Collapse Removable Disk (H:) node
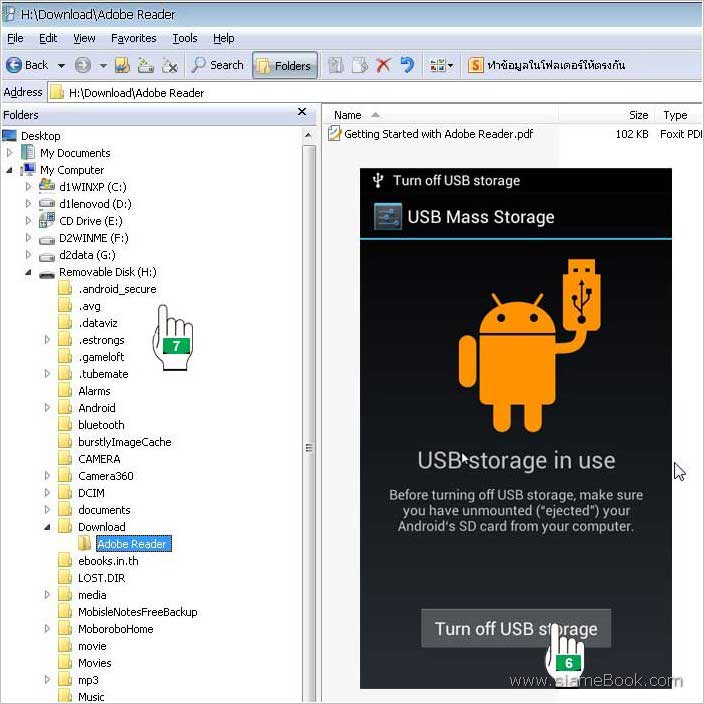The height and width of the screenshot is (704, 704). point(28,272)
